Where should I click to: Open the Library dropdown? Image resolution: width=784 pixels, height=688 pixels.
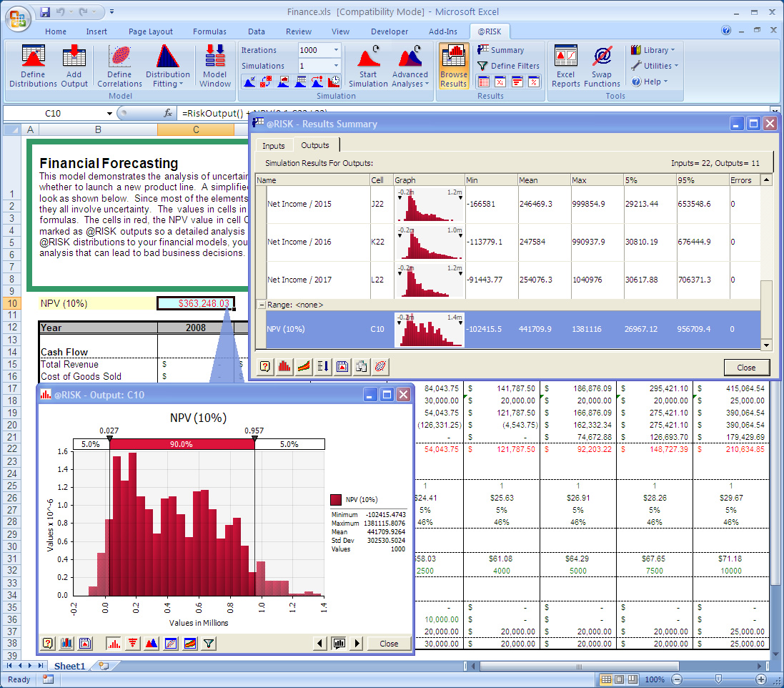(x=653, y=50)
